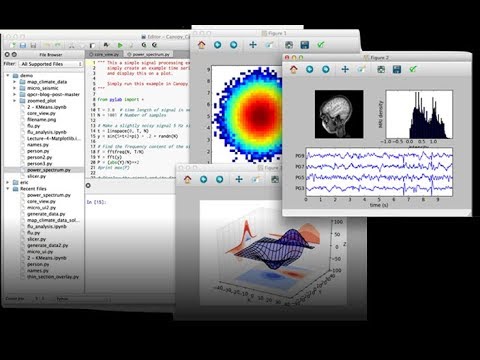Close the power_spectrum.py tab using its circle icon

pyautogui.click(x=129, y=54)
